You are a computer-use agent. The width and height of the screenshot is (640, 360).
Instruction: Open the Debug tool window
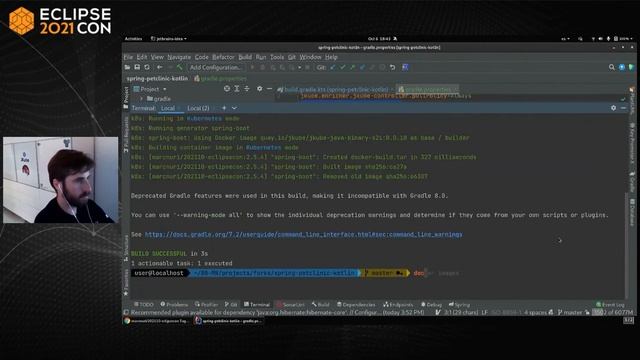(431, 304)
